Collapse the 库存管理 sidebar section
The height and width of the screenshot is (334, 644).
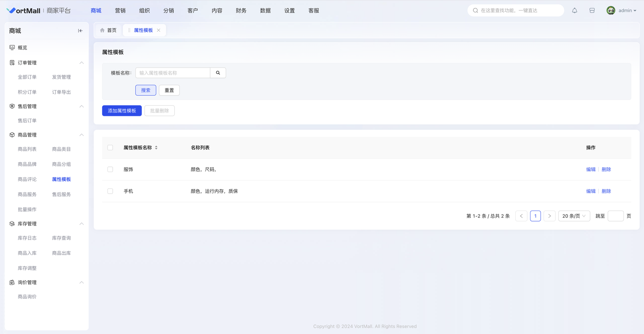(81, 224)
